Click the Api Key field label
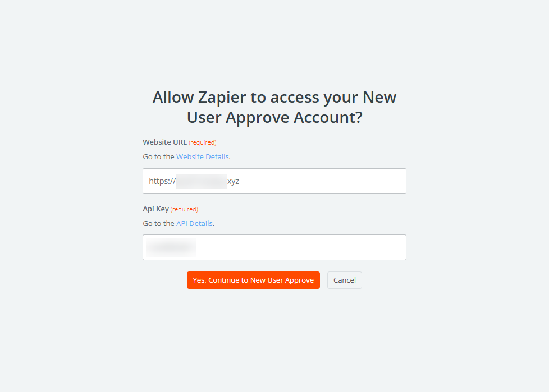This screenshot has width=549, height=392. 155,209
